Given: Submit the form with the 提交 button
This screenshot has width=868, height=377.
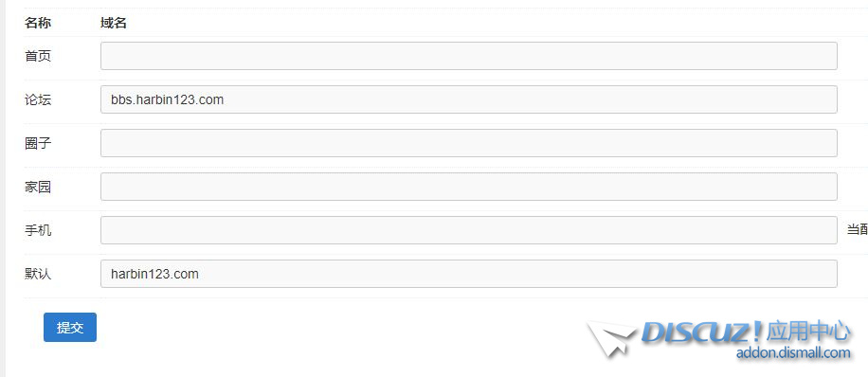Looking at the screenshot, I should pyautogui.click(x=70, y=327).
